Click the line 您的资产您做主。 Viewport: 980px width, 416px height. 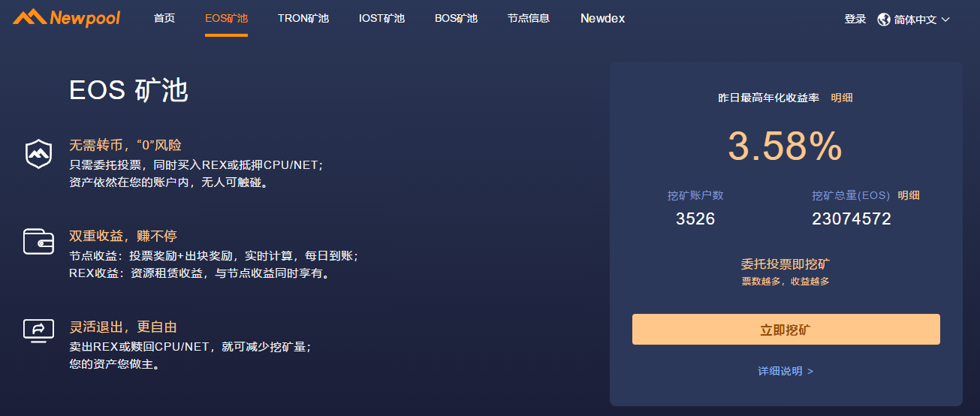pyautogui.click(x=114, y=365)
